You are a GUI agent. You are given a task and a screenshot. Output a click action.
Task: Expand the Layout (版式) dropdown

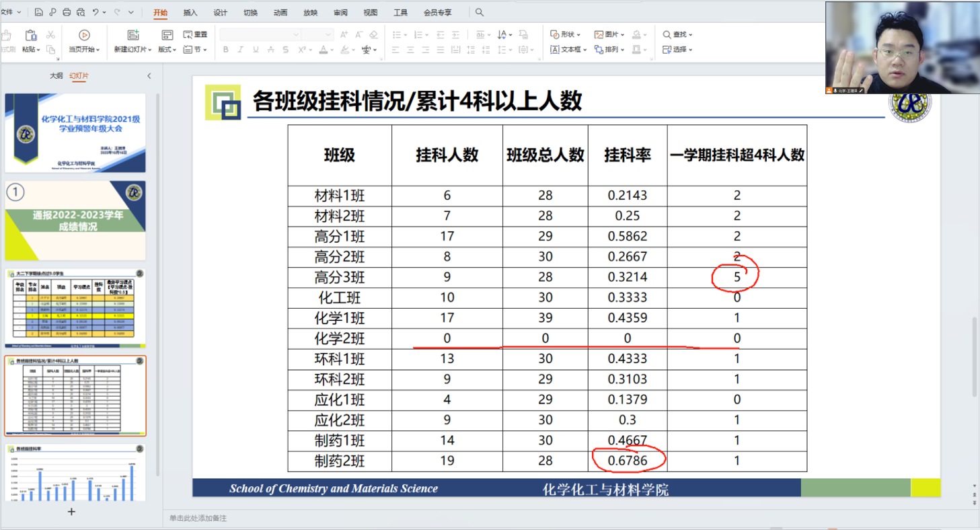click(167, 50)
